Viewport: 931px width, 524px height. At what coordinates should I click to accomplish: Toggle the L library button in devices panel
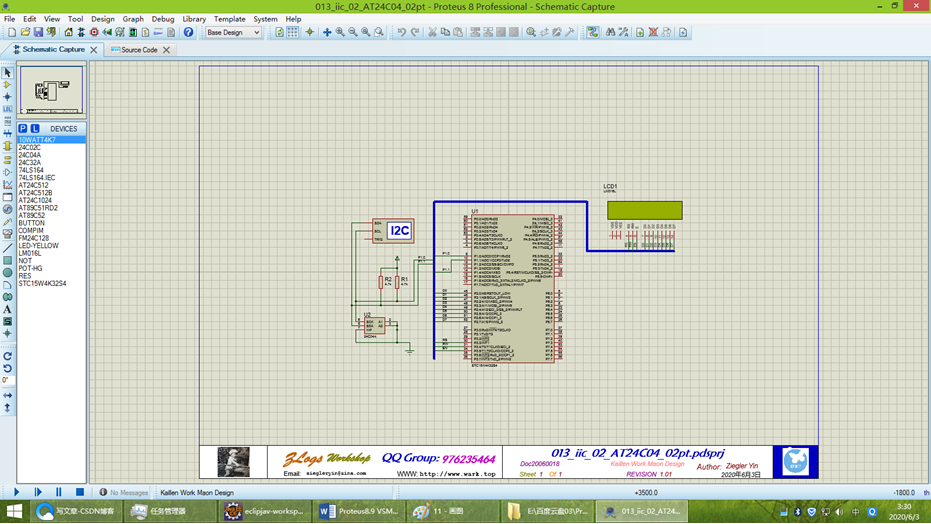point(35,129)
